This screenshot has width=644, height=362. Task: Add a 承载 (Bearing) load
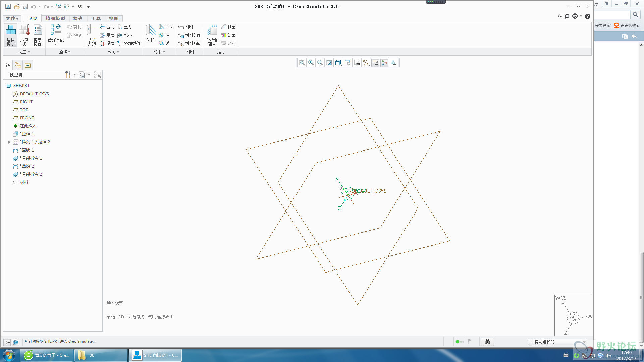pos(107,35)
